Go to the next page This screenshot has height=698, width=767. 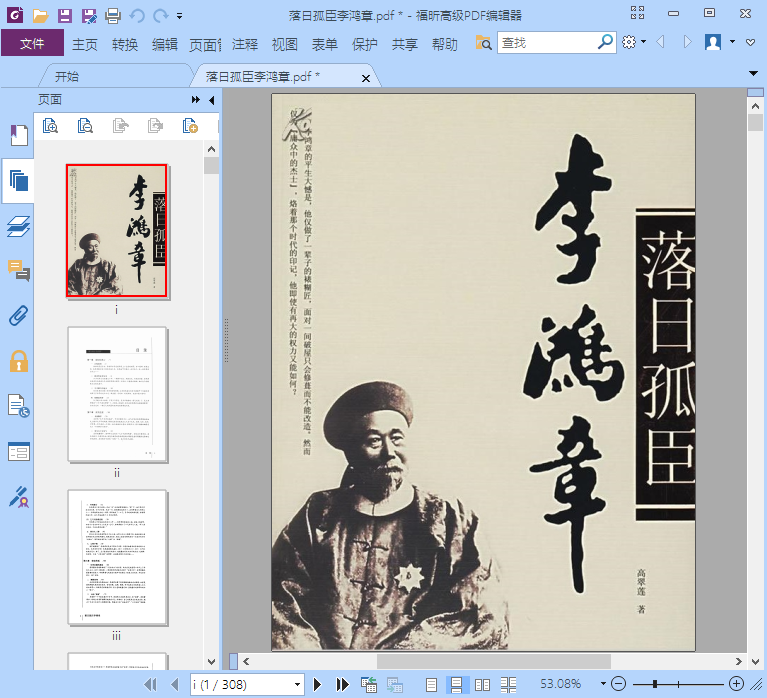pyautogui.click(x=317, y=684)
